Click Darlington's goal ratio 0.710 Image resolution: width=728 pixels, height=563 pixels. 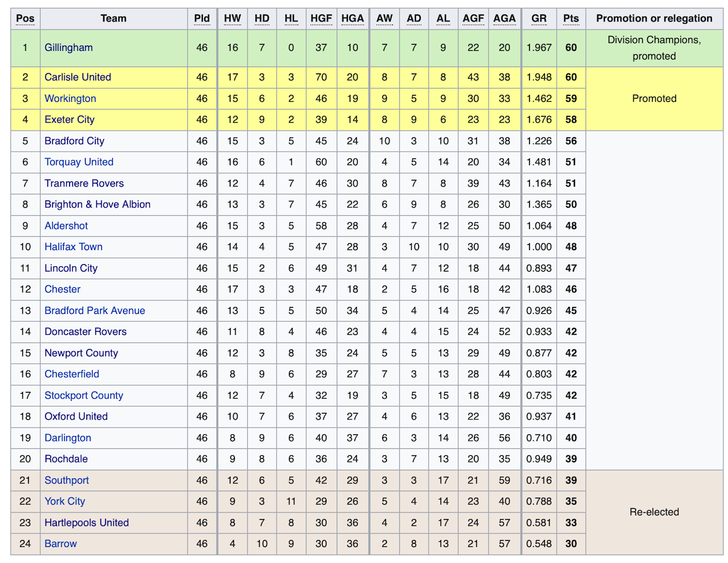(539, 438)
